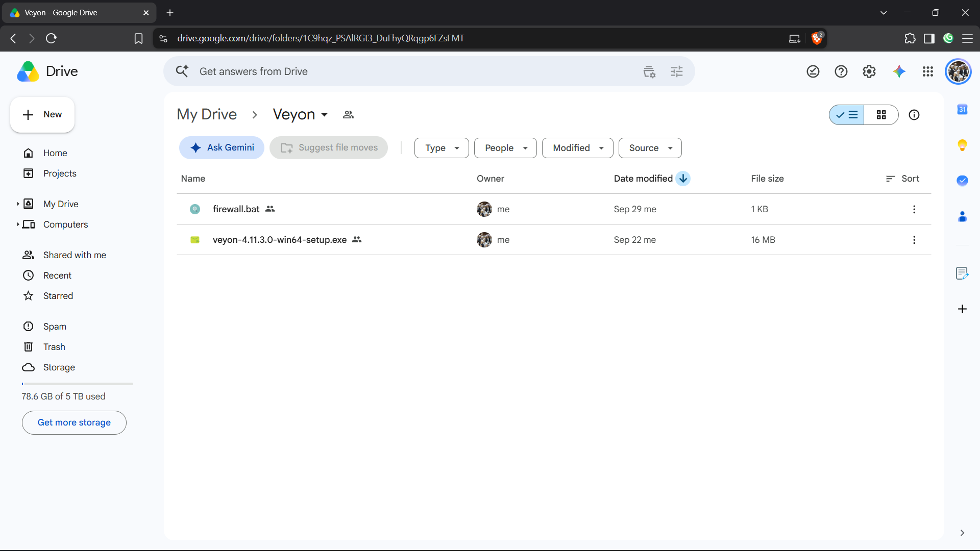Toggle browser sidebar panel
This screenshot has width=980, height=551.
pos(929,38)
